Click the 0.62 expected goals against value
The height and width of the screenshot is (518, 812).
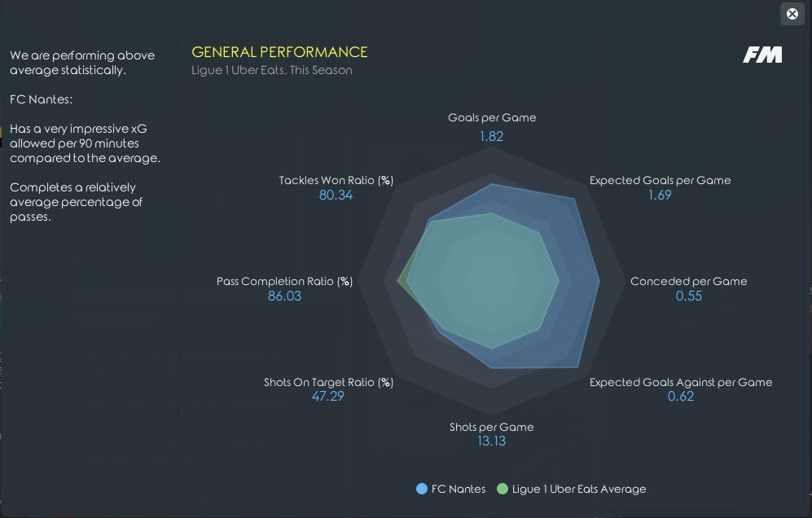[x=680, y=397]
